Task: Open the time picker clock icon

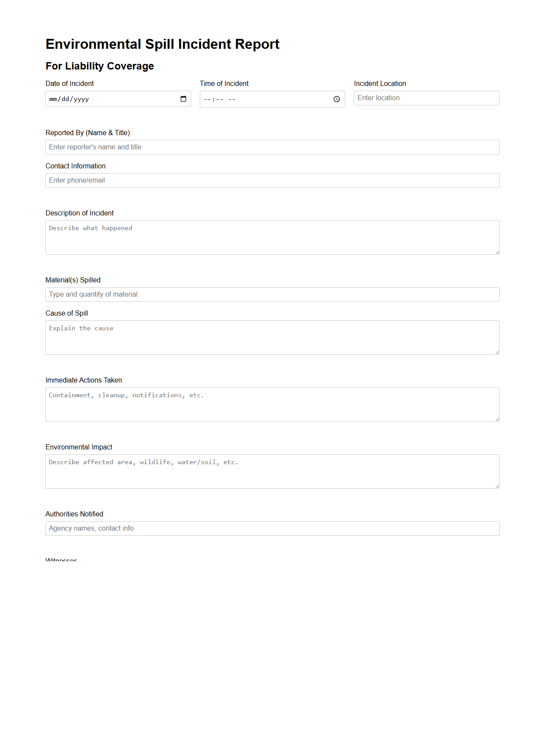Action: coord(337,99)
